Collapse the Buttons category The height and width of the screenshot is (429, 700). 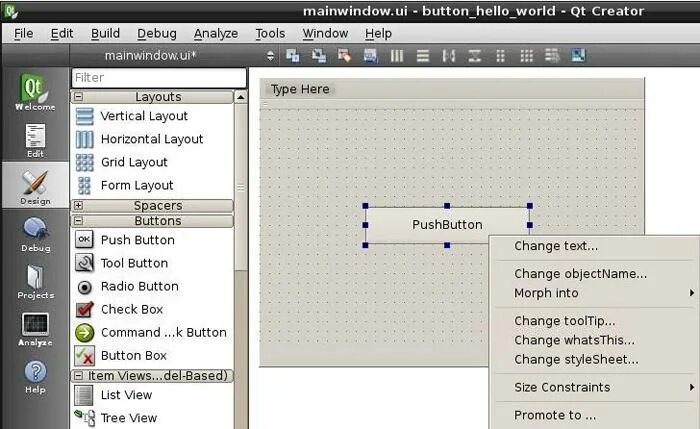[x=79, y=221]
